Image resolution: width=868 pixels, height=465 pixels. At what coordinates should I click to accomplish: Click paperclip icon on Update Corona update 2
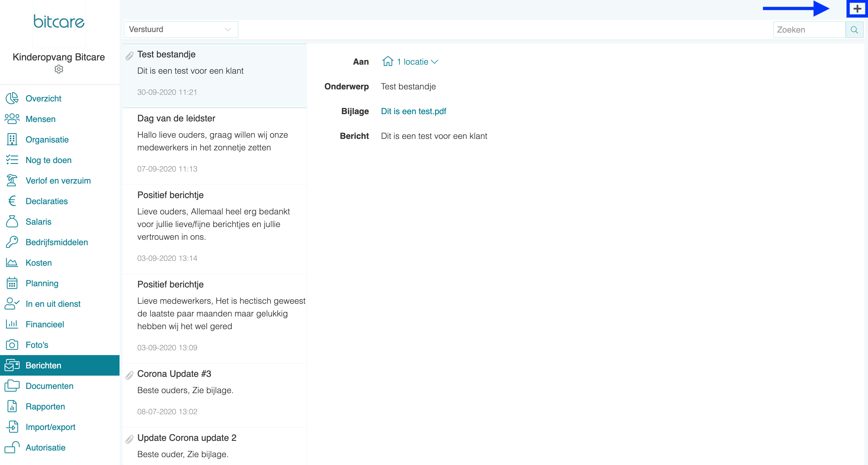pyautogui.click(x=129, y=439)
